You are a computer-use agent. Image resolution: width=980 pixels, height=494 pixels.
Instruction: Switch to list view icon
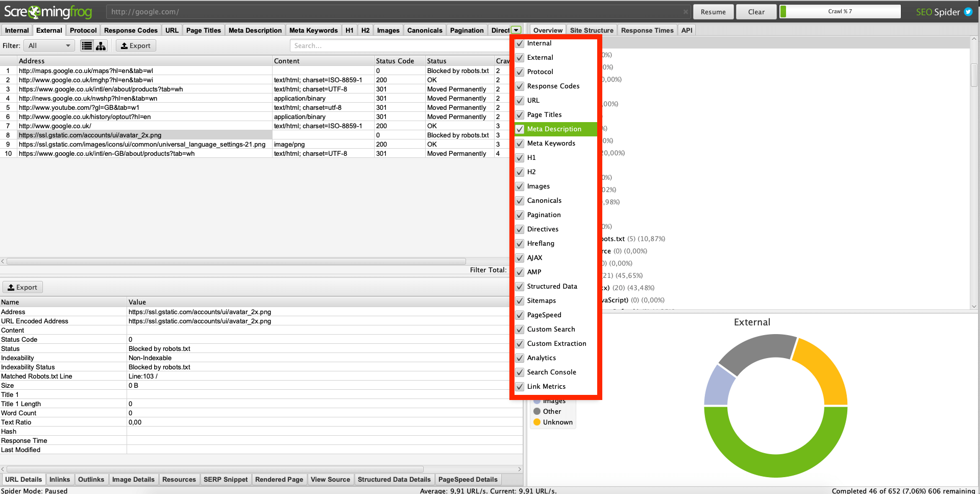coord(87,46)
